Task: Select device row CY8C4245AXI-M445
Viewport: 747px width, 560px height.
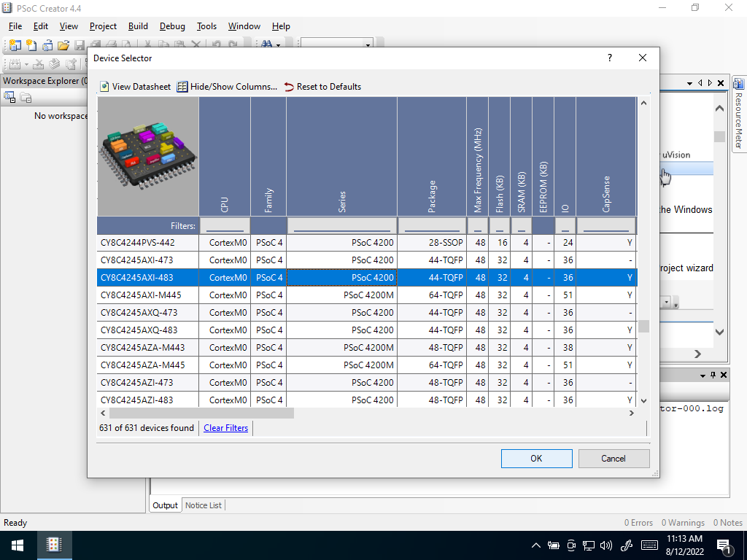Action: point(367,295)
